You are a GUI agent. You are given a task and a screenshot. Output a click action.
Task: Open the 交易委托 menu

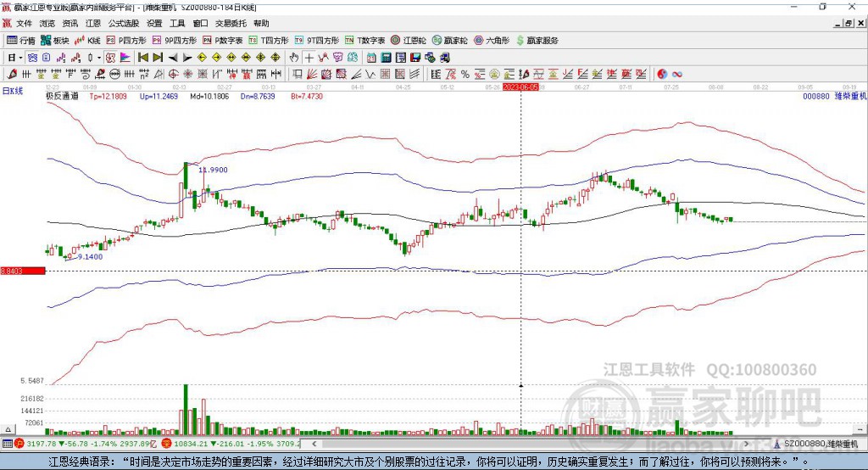(231, 23)
